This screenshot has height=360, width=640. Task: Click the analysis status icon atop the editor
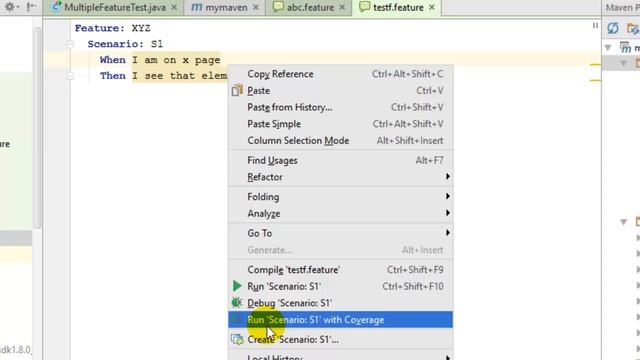[x=595, y=26]
